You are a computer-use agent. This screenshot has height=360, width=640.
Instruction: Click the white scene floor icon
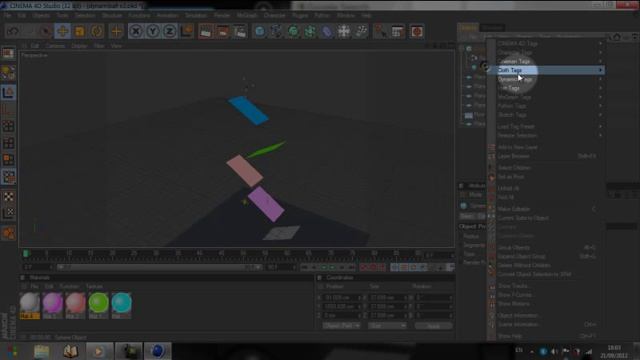(344, 31)
